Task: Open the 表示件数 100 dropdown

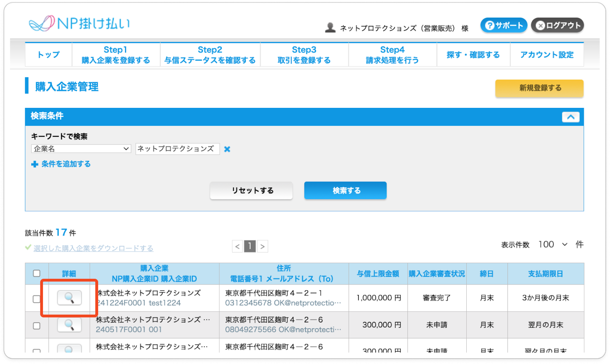Action: (x=553, y=244)
